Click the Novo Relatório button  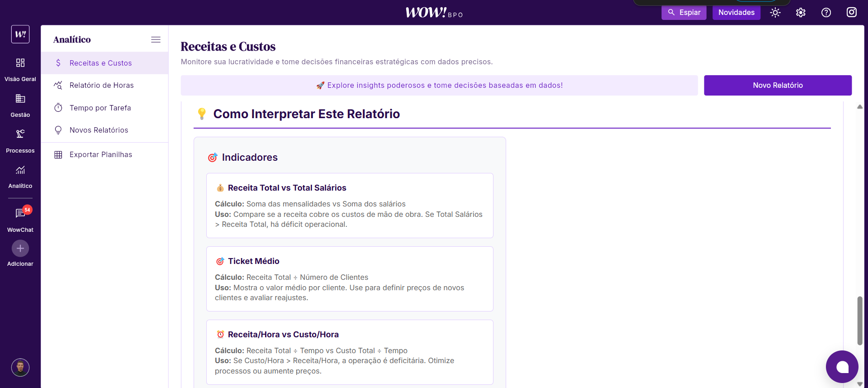click(778, 85)
